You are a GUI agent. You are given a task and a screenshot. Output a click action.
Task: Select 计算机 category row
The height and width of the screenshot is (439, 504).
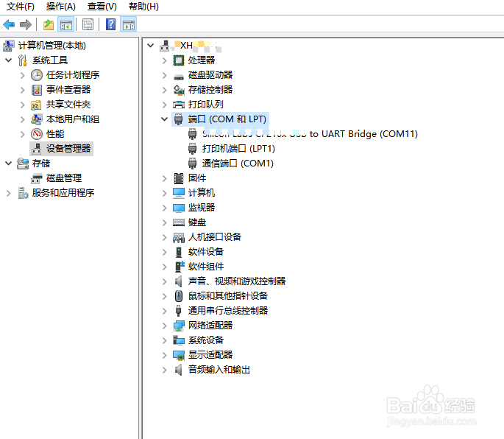(x=201, y=193)
